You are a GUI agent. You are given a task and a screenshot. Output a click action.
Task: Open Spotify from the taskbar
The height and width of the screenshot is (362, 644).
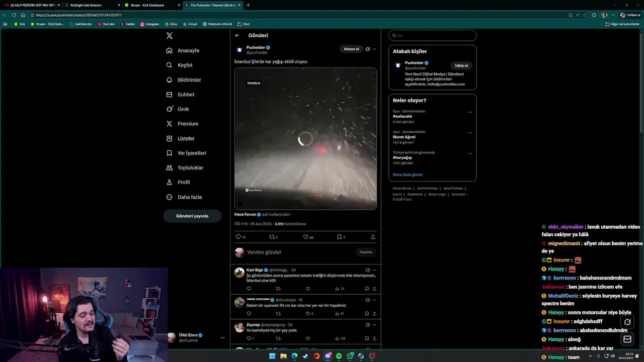[x=339, y=356]
